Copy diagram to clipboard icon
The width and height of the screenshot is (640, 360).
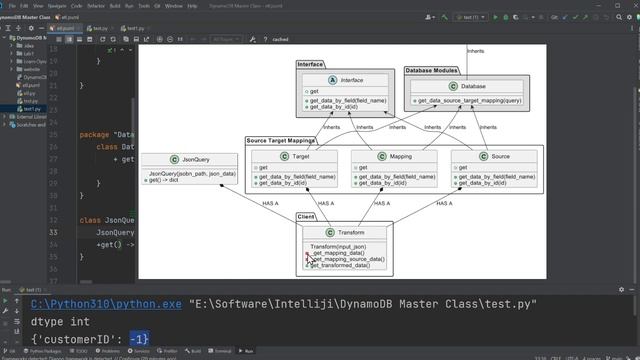pos(126,39)
